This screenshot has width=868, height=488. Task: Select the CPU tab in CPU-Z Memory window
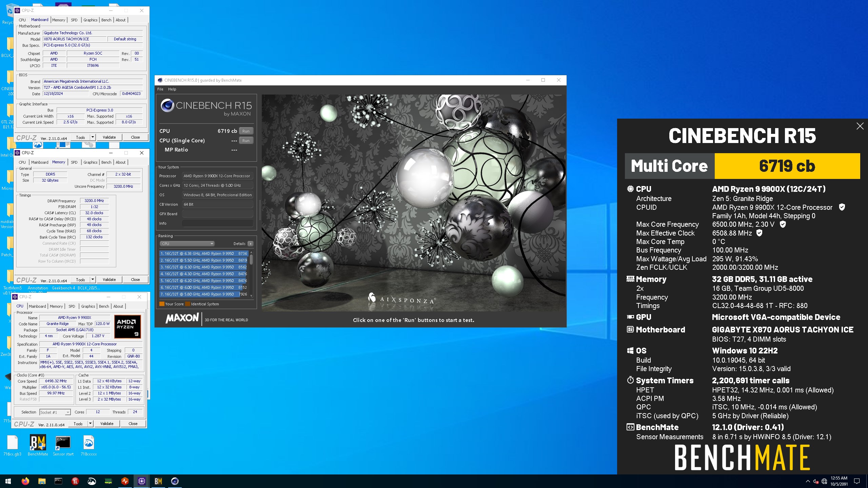(22, 162)
